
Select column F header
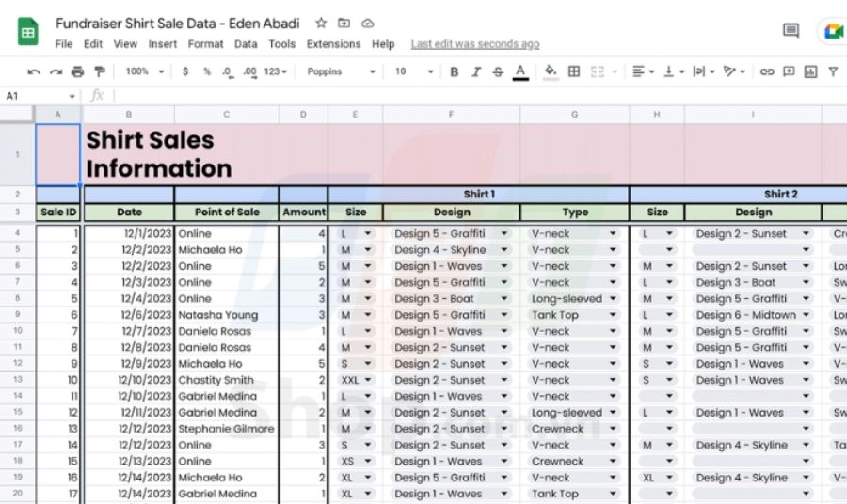451,115
